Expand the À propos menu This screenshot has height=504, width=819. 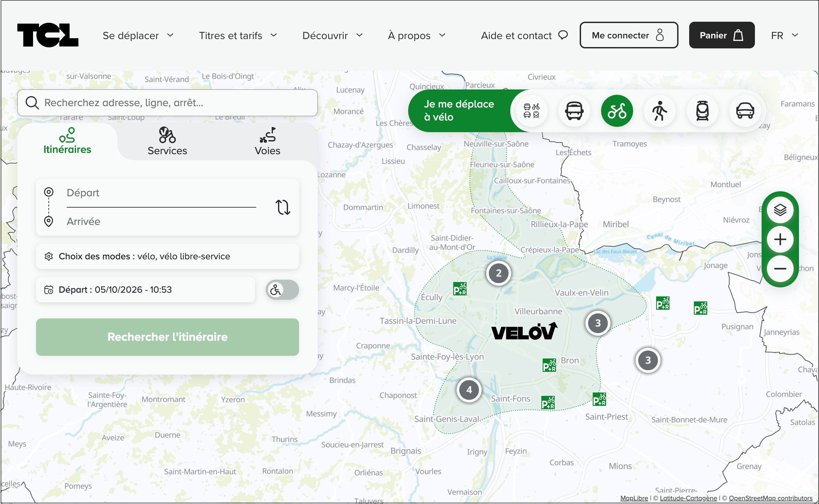pos(417,35)
